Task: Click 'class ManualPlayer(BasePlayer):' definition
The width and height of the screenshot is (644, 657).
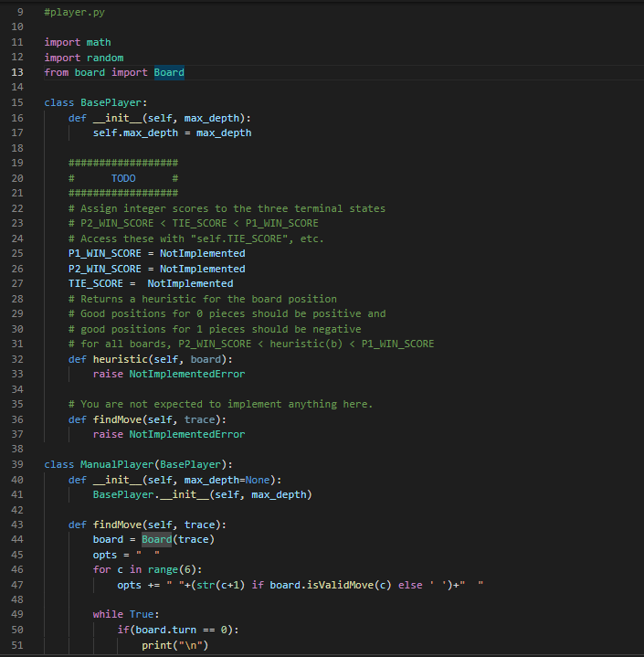Action: pos(139,465)
